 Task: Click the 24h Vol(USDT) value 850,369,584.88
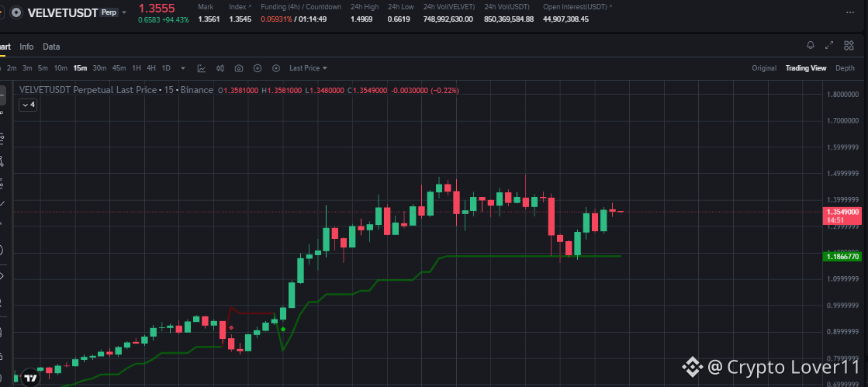pos(509,19)
